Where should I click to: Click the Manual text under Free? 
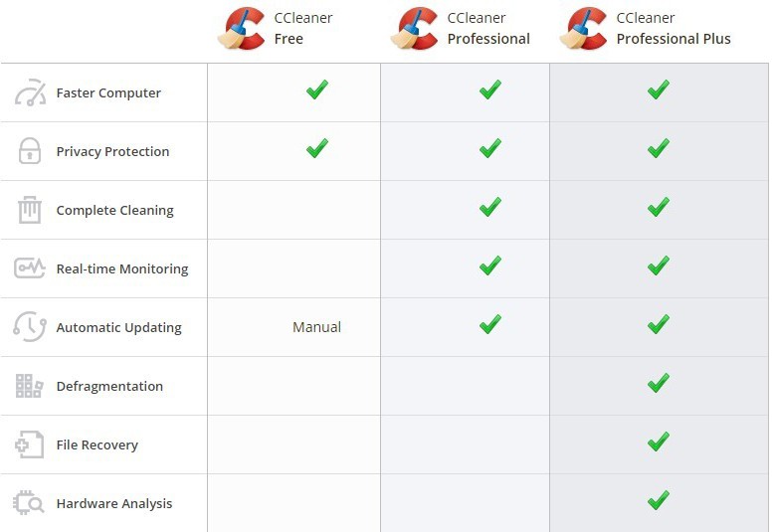[316, 327]
